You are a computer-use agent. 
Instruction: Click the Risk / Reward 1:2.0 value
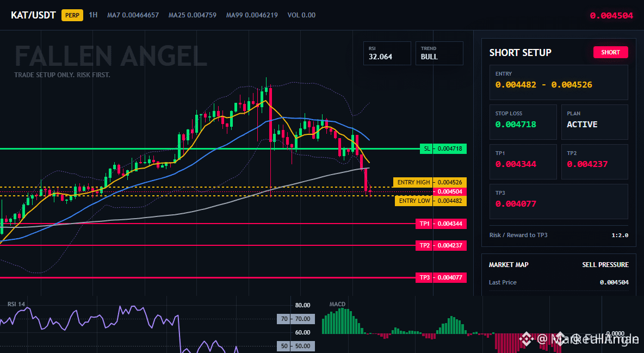[x=620, y=235]
